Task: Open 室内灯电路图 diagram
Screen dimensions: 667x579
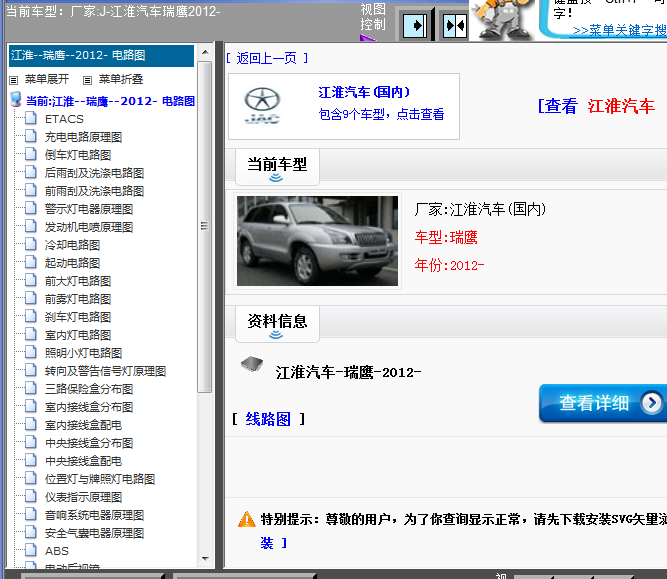Action: (x=78, y=335)
